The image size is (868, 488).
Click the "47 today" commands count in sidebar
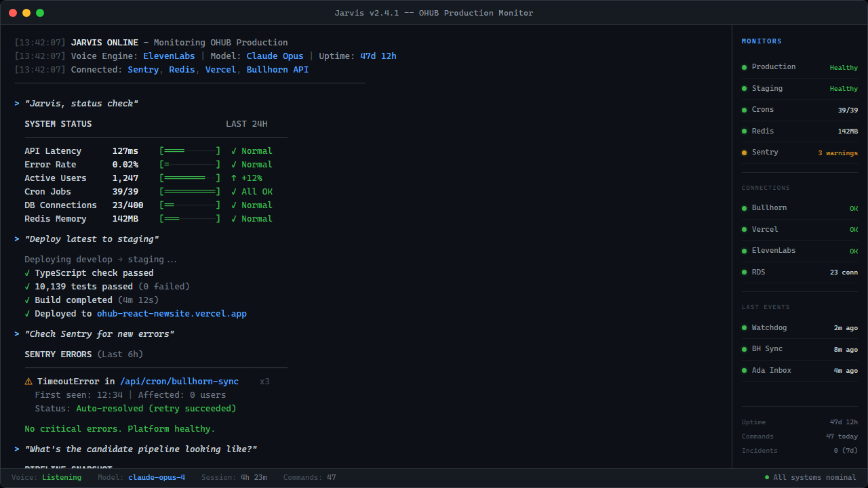tap(842, 436)
